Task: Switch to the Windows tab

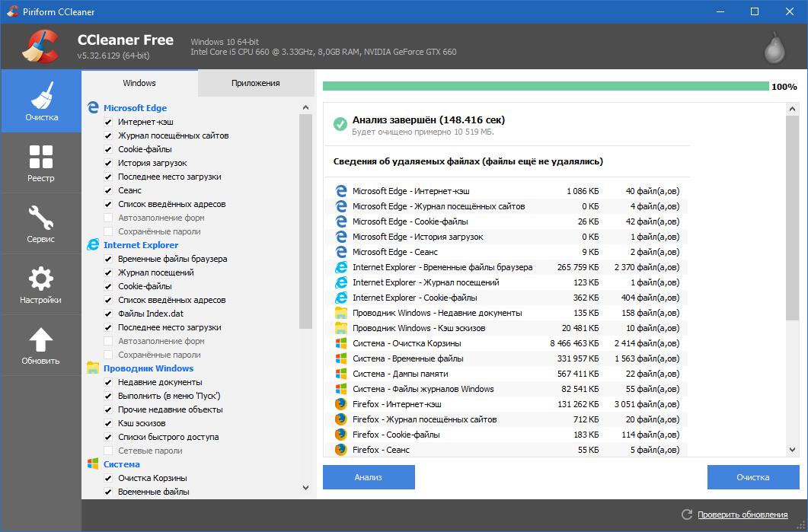Action: (139, 83)
